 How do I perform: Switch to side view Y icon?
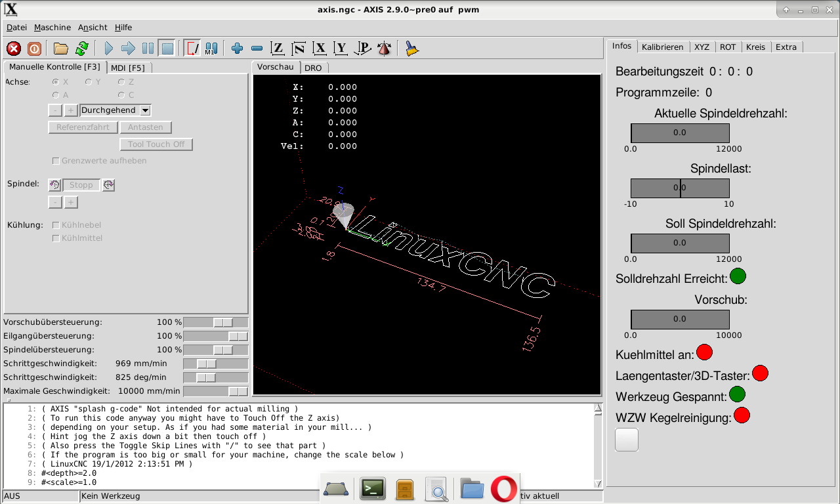pyautogui.click(x=340, y=49)
